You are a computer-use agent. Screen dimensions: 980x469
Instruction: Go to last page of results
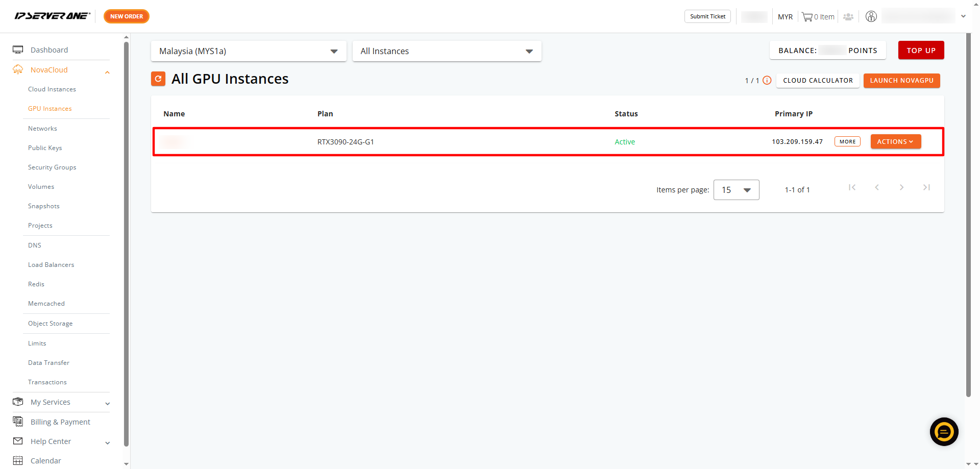click(926, 187)
